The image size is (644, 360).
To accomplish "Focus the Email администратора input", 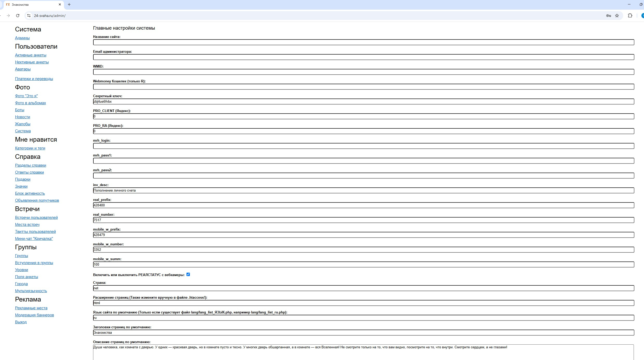I will [x=363, y=57].
